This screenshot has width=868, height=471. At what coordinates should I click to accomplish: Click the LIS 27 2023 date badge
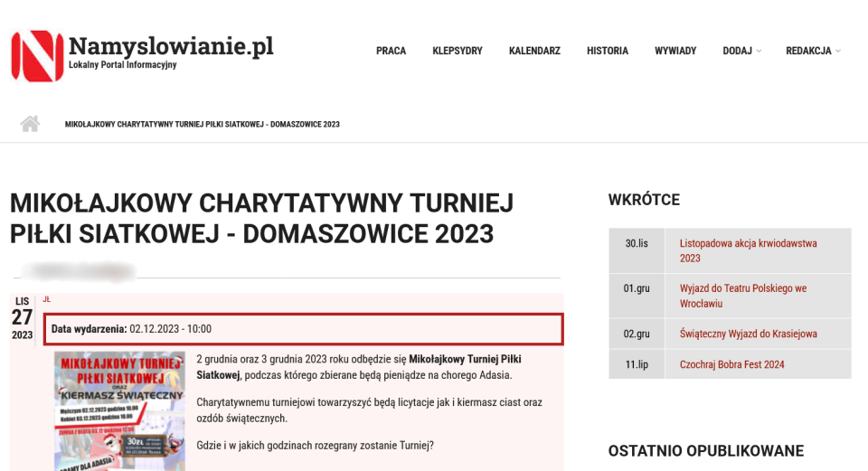pos(23,317)
